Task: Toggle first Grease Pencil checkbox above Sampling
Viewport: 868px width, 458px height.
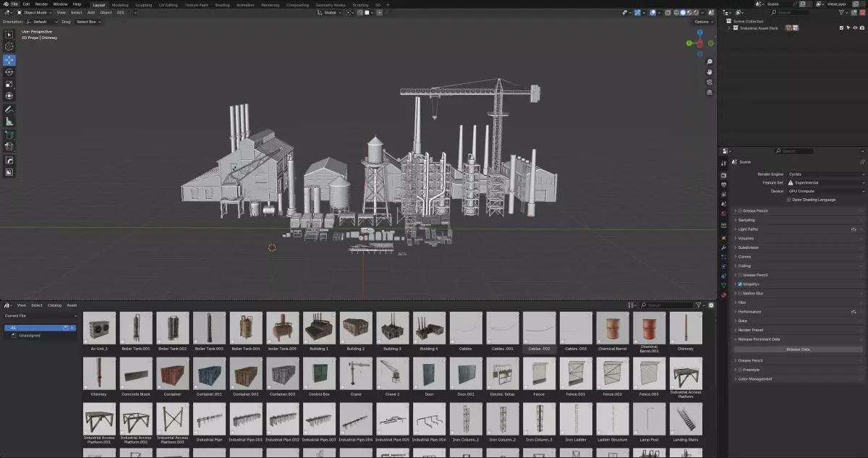Action: pos(740,211)
